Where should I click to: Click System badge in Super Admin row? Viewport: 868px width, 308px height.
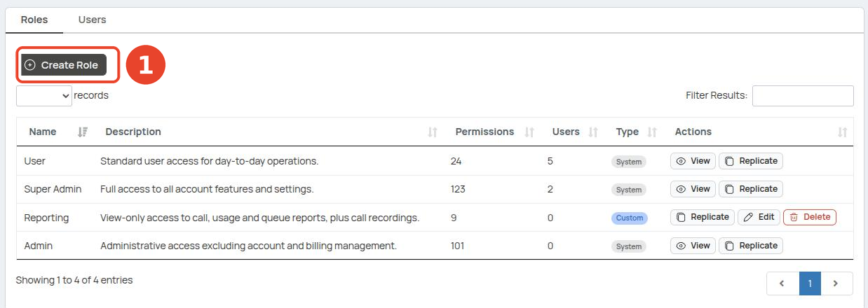pyautogui.click(x=629, y=190)
